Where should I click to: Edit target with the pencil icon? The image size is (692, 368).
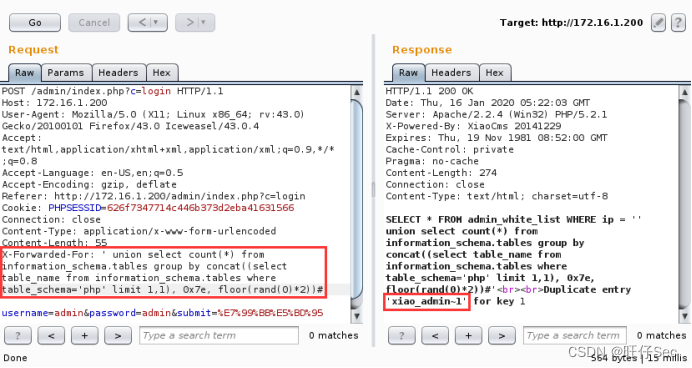tap(658, 23)
